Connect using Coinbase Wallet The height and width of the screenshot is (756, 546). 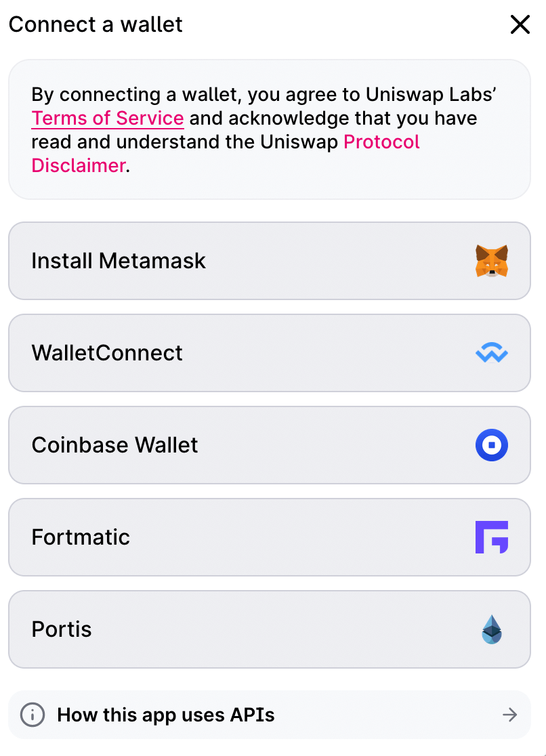pos(270,445)
